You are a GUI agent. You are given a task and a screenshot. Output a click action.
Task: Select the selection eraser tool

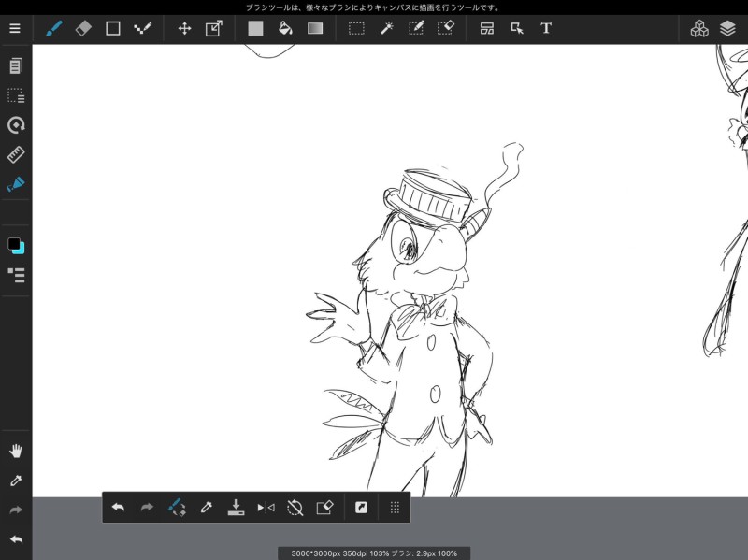[446, 29]
